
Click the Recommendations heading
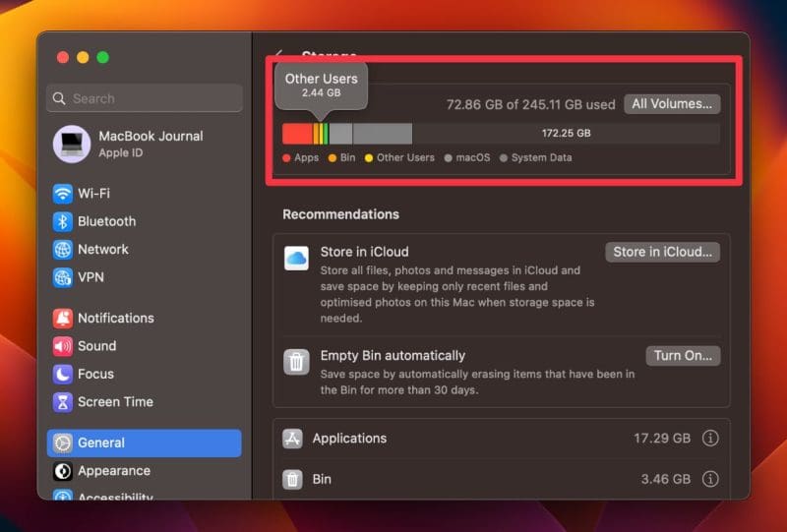tap(340, 214)
